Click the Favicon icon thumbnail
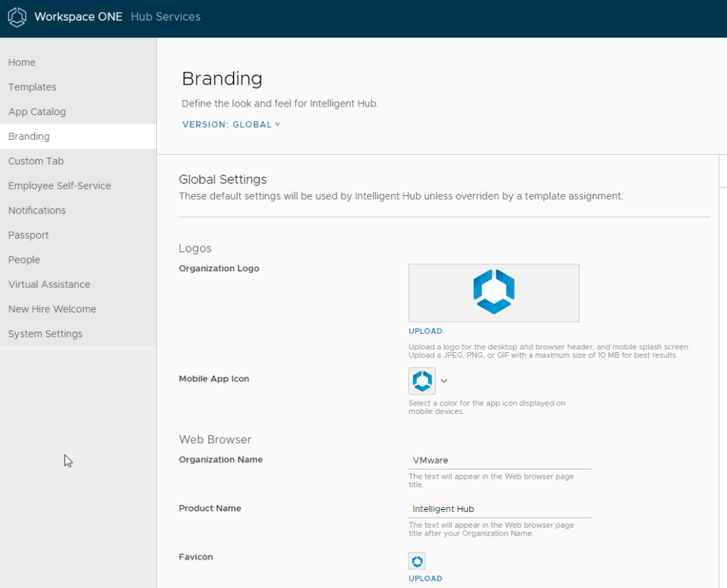This screenshot has height=588, width=727. pyautogui.click(x=417, y=560)
